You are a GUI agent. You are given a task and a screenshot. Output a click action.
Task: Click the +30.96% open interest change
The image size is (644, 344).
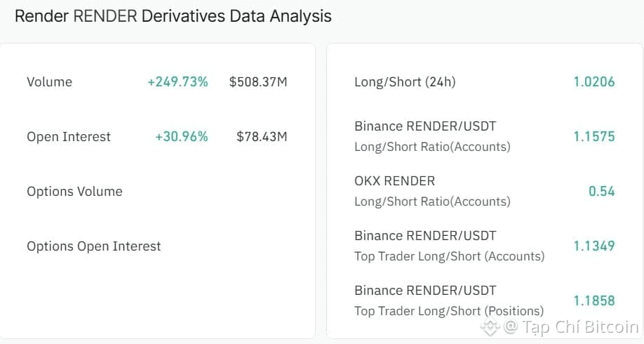pos(182,137)
